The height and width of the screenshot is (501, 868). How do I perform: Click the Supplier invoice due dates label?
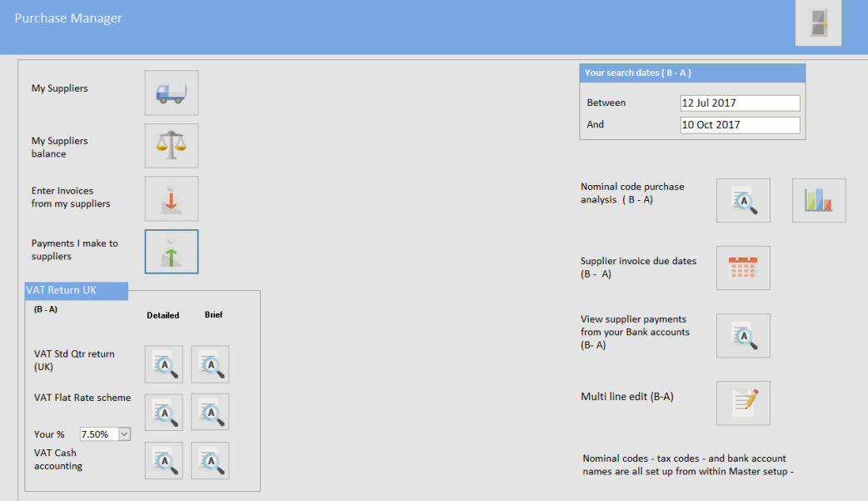(638, 267)
